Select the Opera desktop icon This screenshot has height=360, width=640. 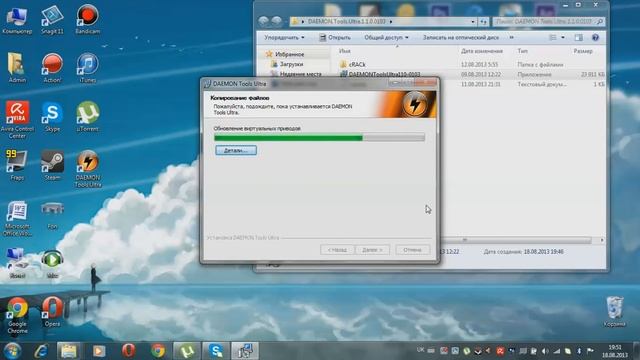pyautogui.click(x=52, y=312)
